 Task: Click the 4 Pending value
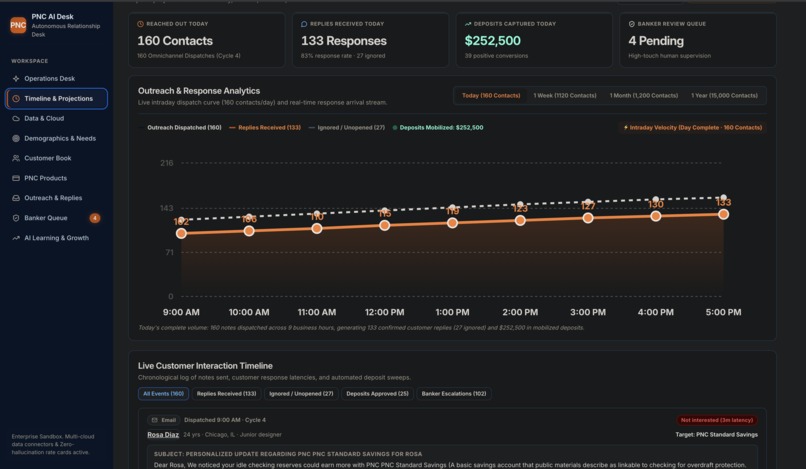[656, 41]
